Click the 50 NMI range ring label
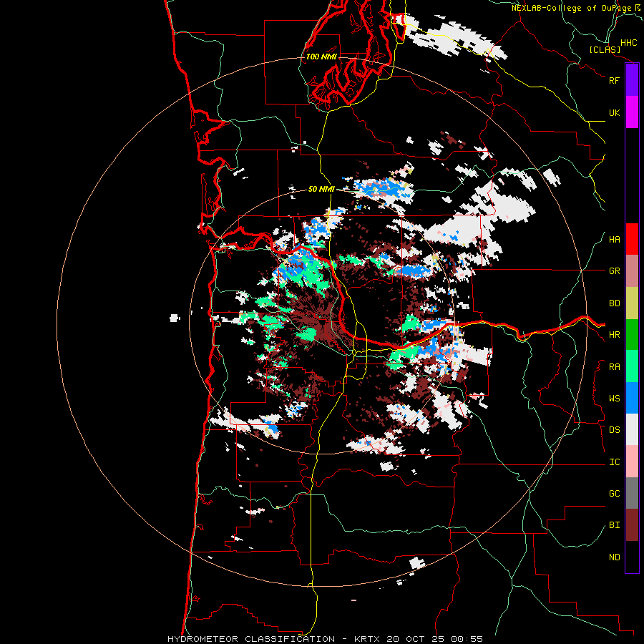The width and height of the screenshot is (644, 644). (x=321, y=189)
